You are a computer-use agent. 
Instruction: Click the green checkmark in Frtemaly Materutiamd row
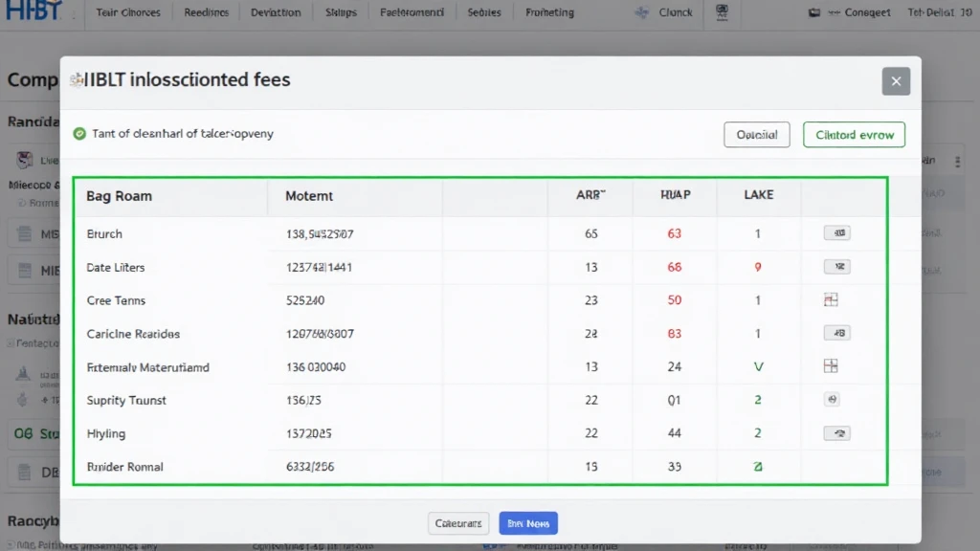point(758,366)
